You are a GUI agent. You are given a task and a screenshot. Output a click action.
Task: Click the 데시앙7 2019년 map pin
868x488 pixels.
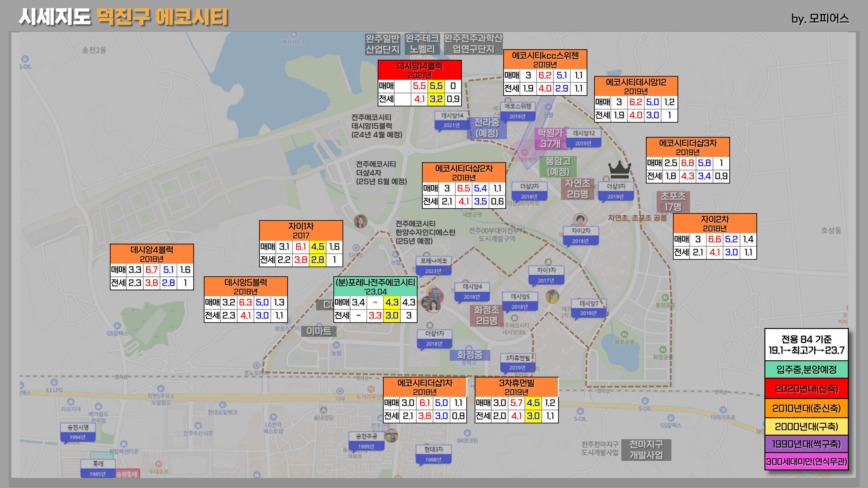point(588,308)
